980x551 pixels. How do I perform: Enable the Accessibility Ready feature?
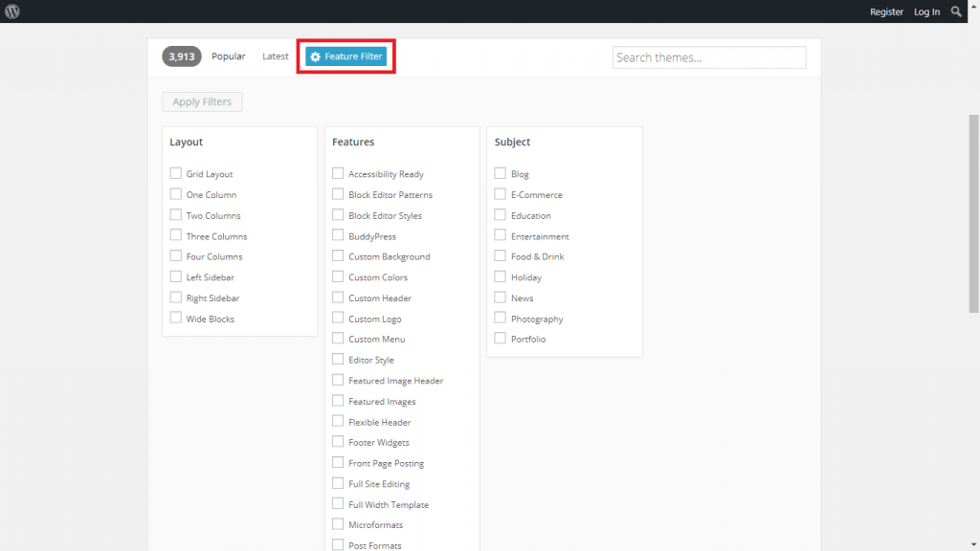[338, 173]
